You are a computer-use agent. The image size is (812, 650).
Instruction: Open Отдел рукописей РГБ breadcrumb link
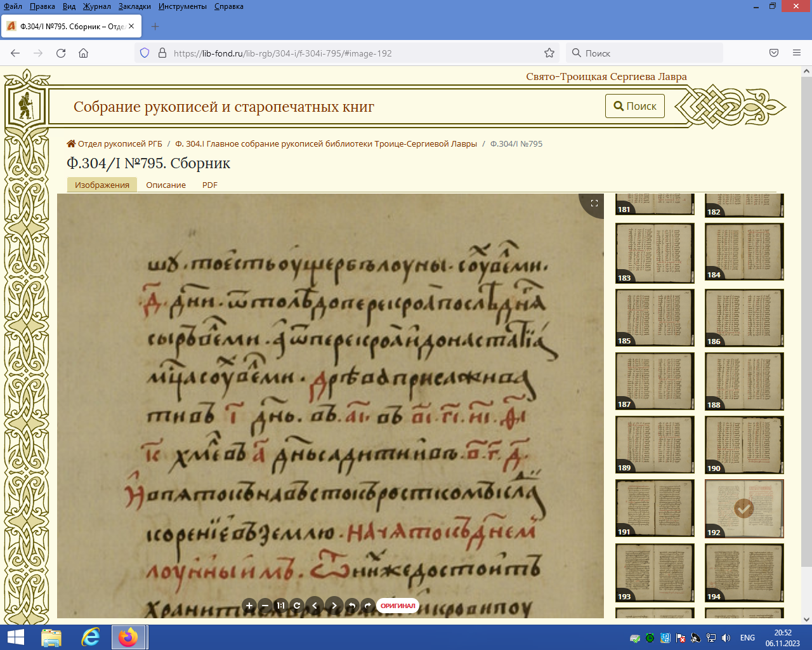click(115, 143)
